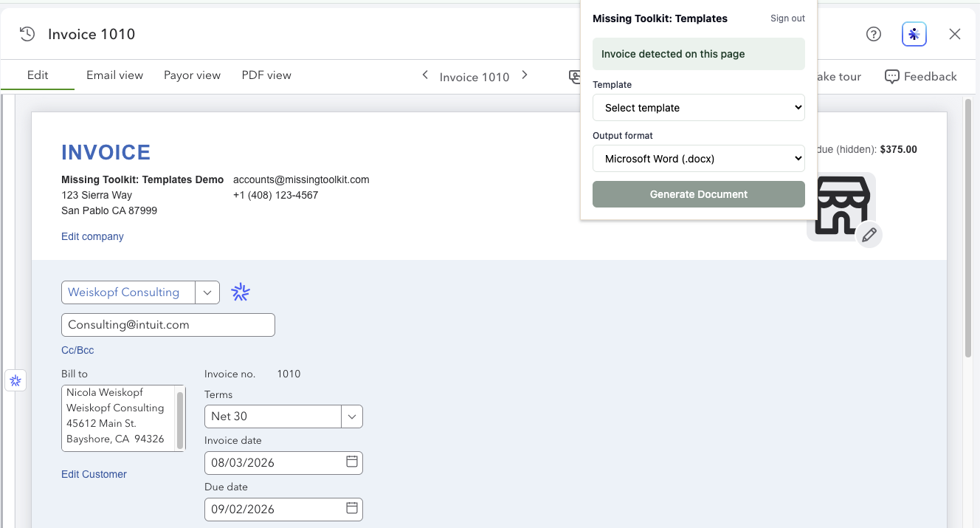Screen dimensions: 980x528
Task: Toggle the Missing Toolkit extension icon
Action: (x=914, y=34)
